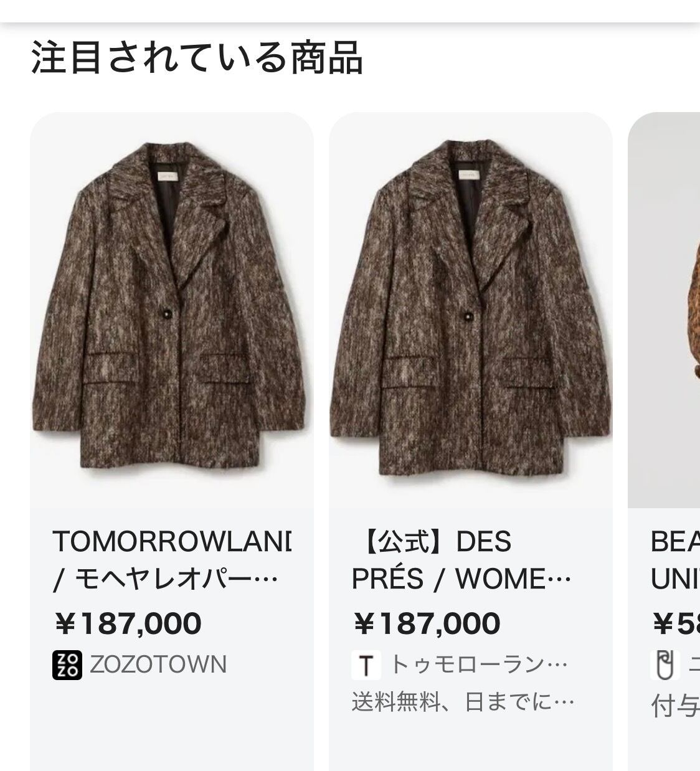Viewport: 700px width, 771px height.
Task: Click the トゥモローラン seller name
Action: point(479,665)
